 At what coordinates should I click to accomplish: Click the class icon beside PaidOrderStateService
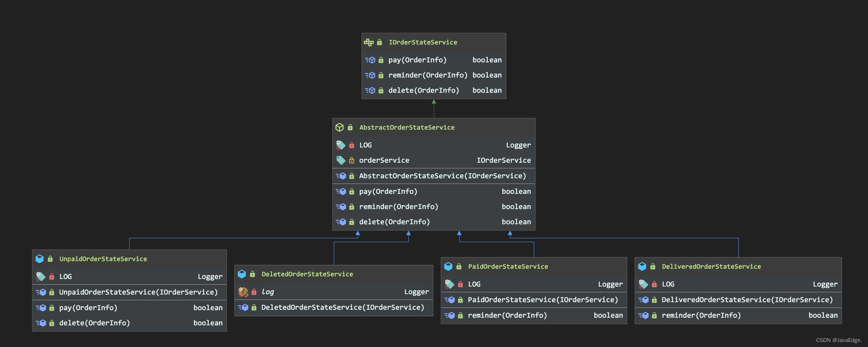[448, 266]
